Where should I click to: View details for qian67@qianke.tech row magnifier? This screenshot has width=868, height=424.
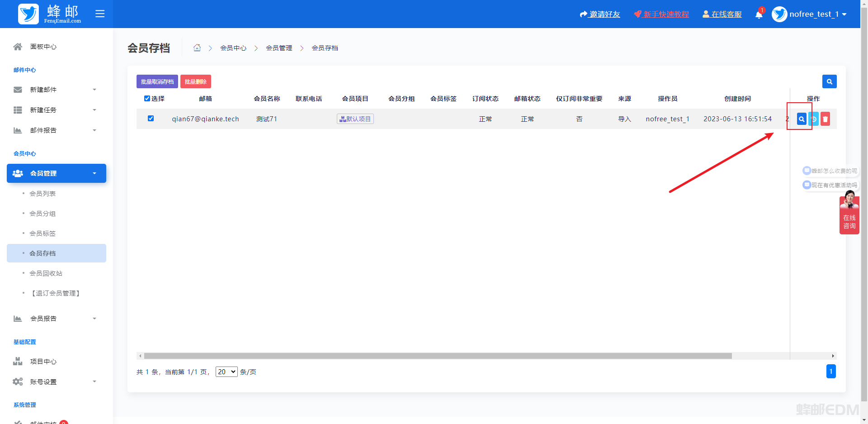tap(802, 119)
